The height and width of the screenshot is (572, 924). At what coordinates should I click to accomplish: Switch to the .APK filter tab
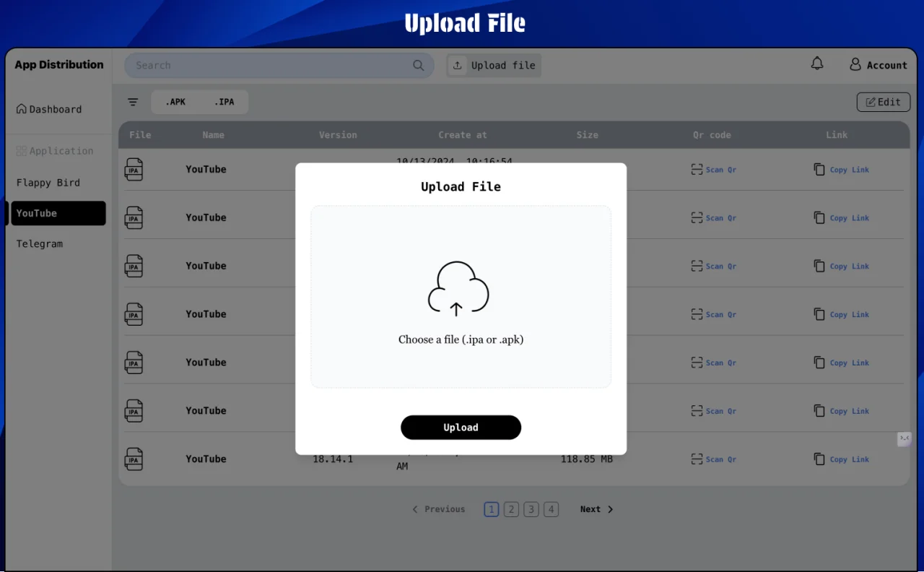click(x=175, y=102)
